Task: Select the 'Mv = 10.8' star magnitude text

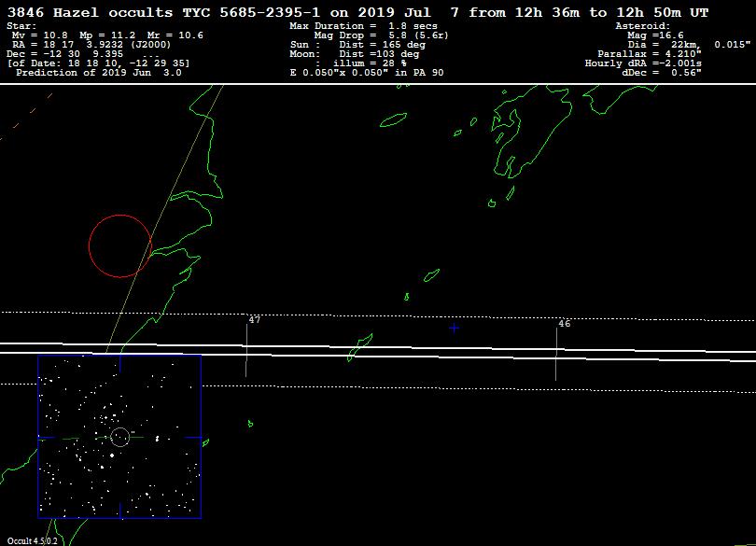Action: 40,35
